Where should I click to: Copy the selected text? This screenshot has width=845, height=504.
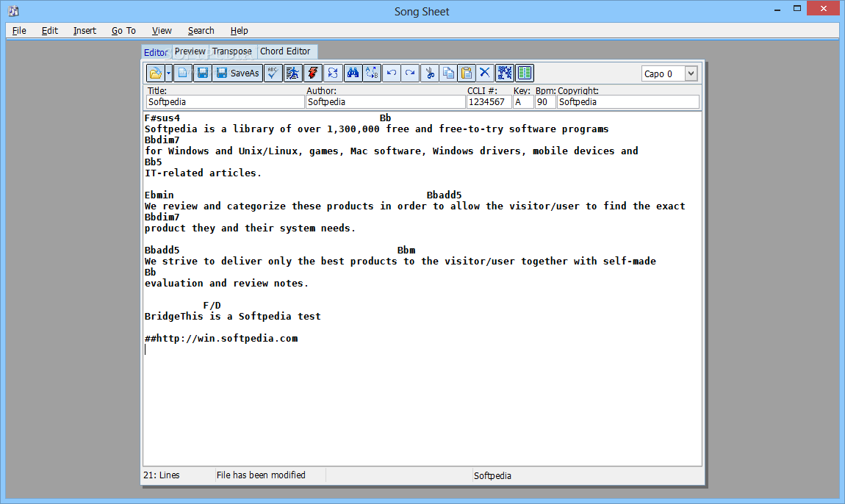pos(447,73)
